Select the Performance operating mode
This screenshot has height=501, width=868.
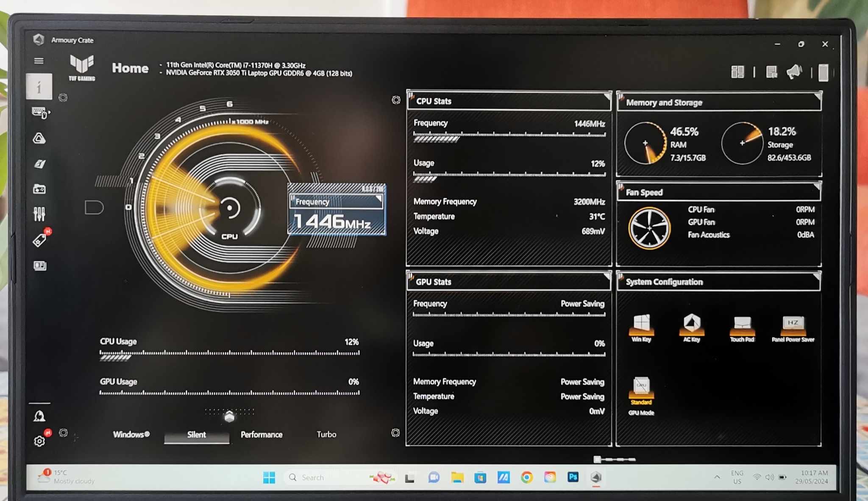click(x=262, y=435)
